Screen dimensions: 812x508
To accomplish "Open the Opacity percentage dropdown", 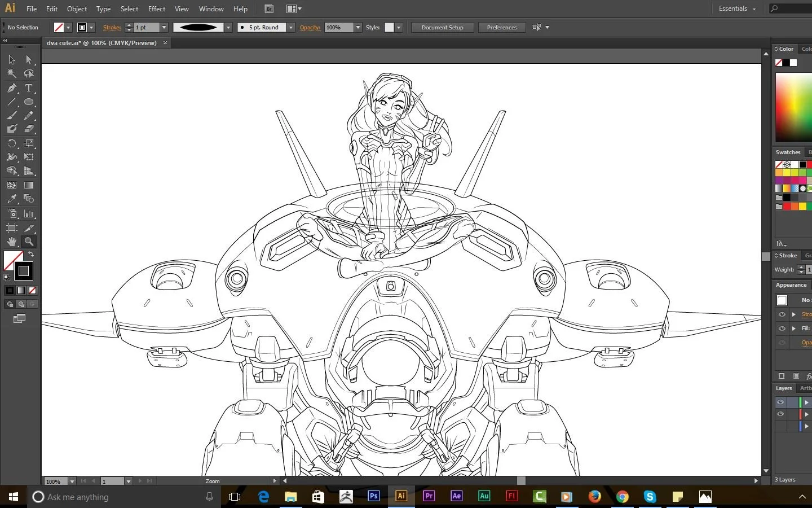I will pos(358,27).
